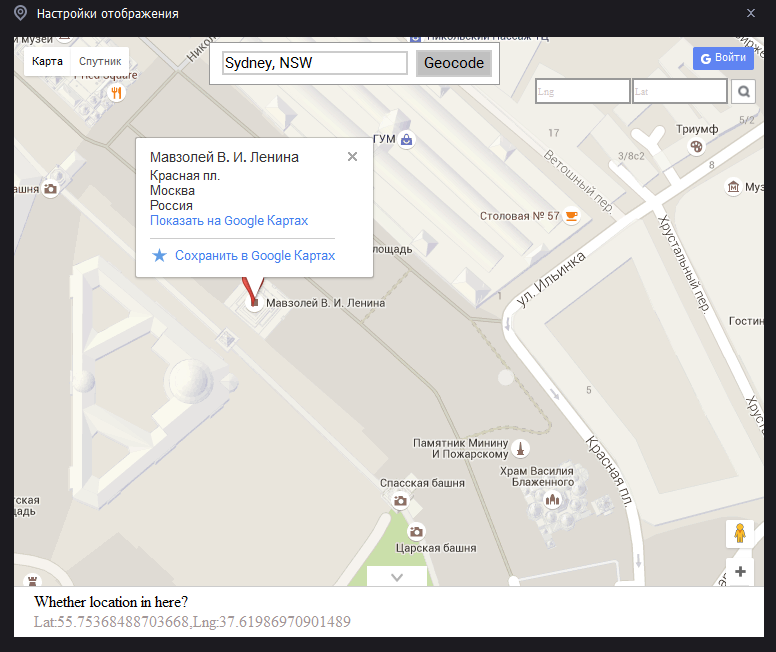This screenshot has width=776, height=652.
Task: Switch the map to Спутник view
Action: (100, 61)
